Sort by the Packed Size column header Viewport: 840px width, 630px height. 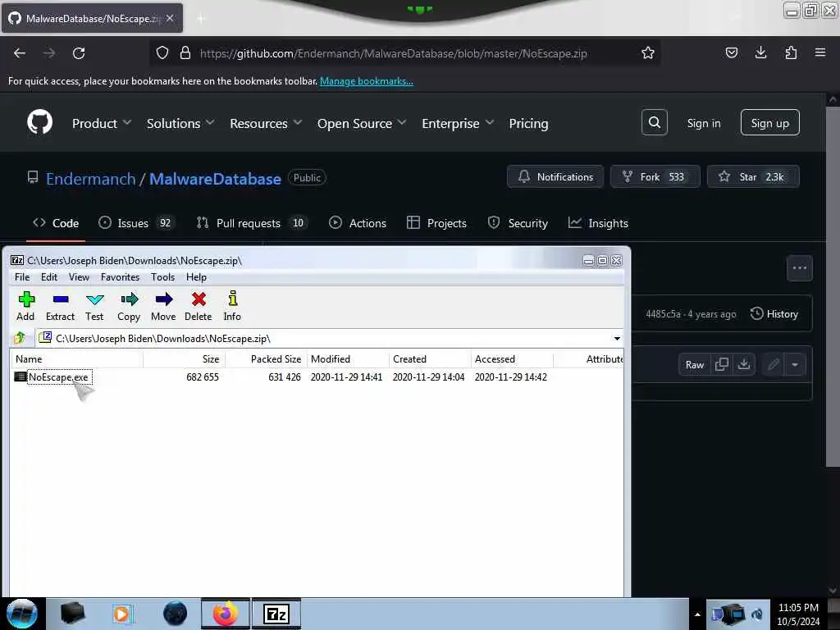(267, 359)
